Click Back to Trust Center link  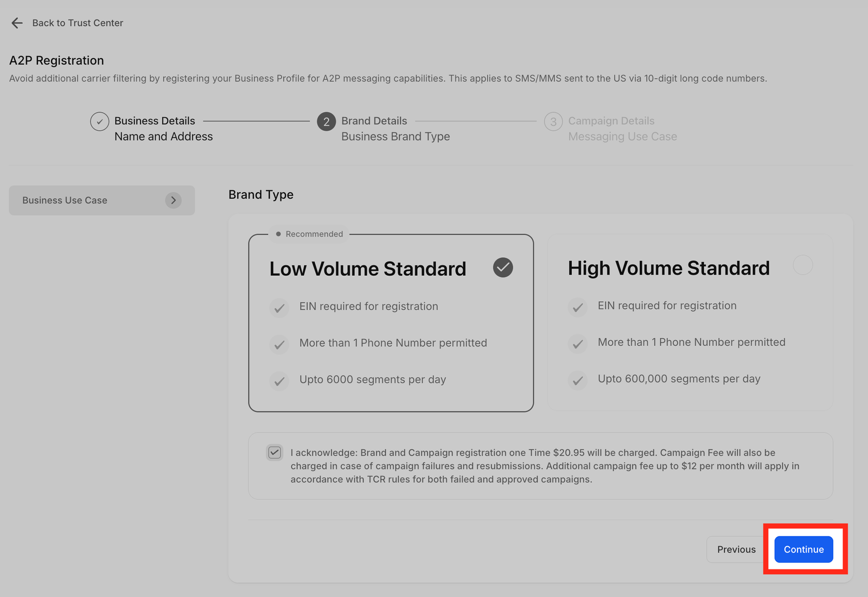[x=78, y=23]
